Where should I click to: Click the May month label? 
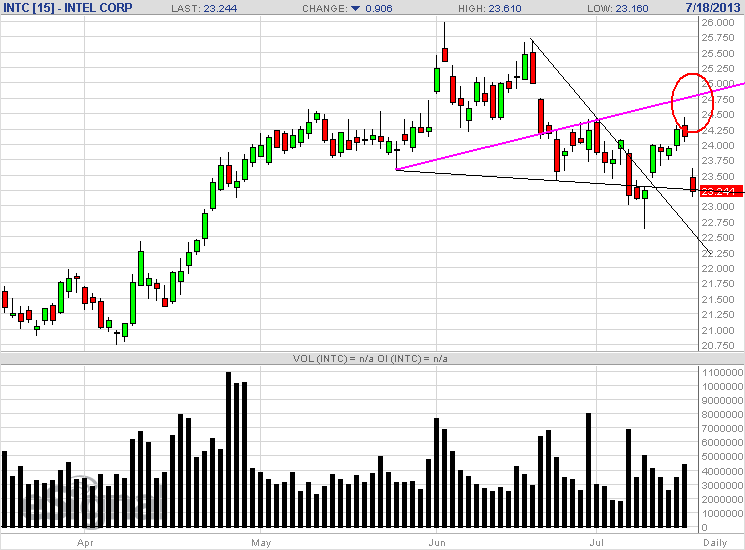coord(261,542)
